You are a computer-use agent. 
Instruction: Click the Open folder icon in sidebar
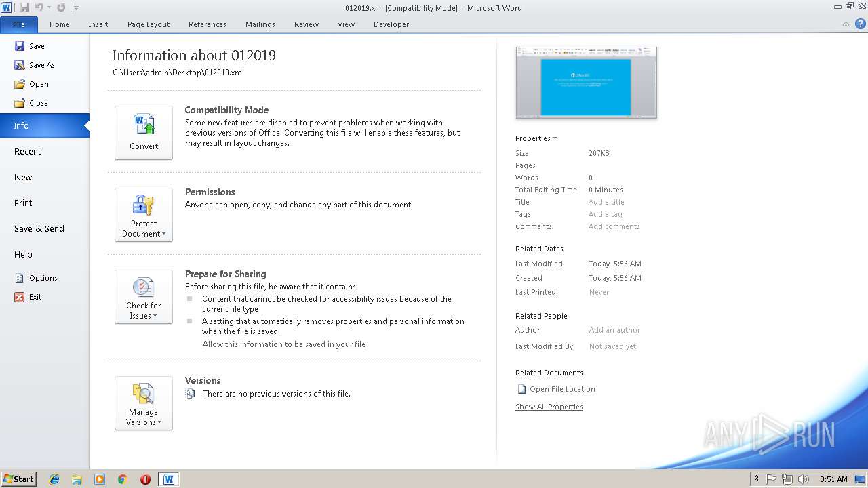(x=20, y=84)
